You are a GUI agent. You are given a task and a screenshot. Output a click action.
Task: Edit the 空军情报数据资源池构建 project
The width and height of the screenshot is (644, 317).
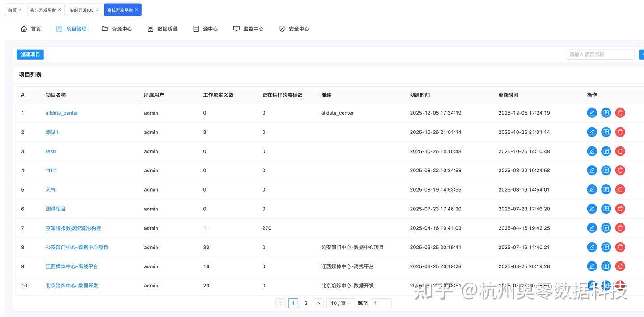coord(592,228)
